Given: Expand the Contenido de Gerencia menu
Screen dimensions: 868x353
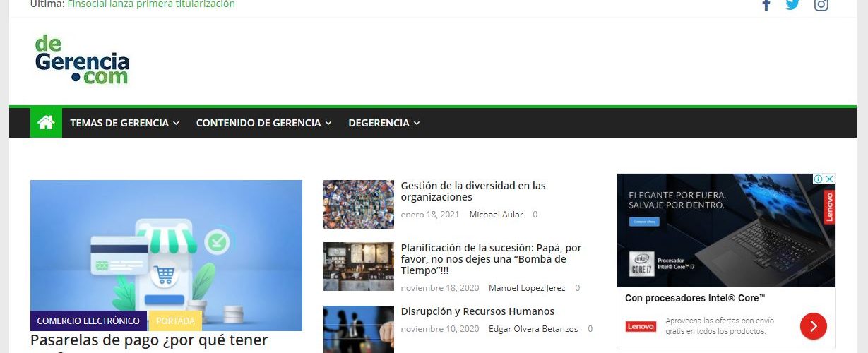Looking at the screenshot, I should click(x=263, y=123).
